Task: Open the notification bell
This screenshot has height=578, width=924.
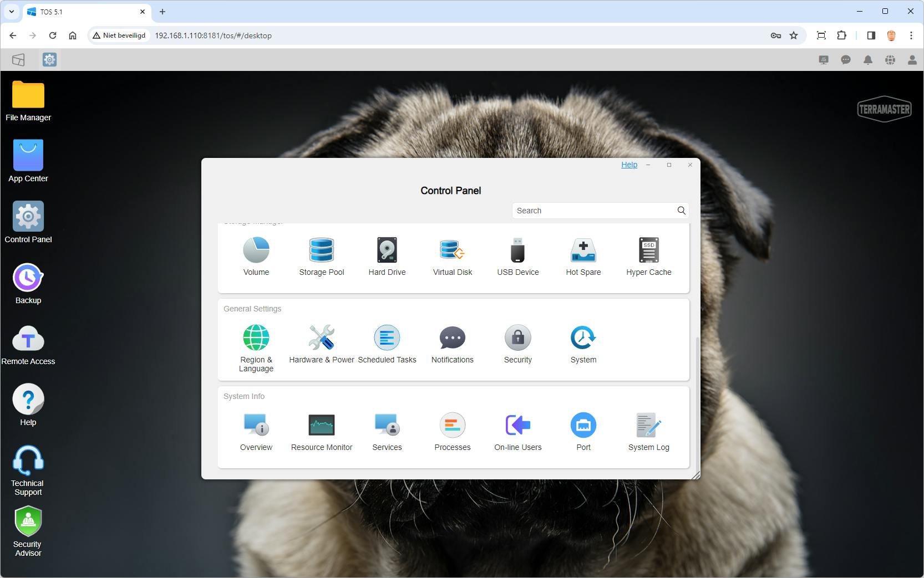Action: click(868, 60)
